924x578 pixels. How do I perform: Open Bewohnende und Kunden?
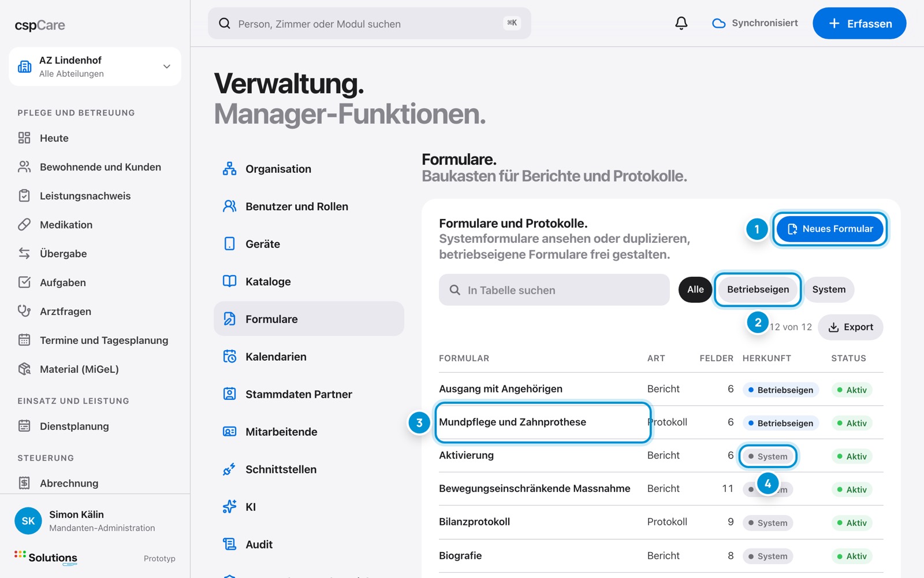point(95,167)
